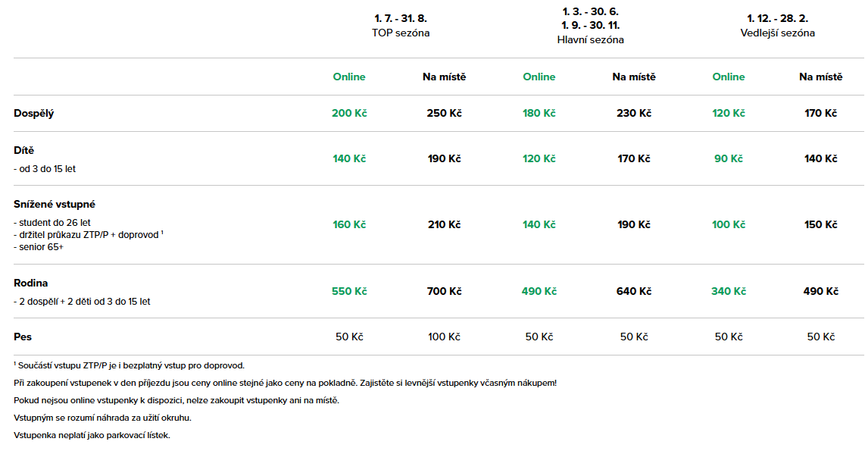The image size is (868, 451).
Task: Click the student do 26 let line
Action: pos(52,223)
